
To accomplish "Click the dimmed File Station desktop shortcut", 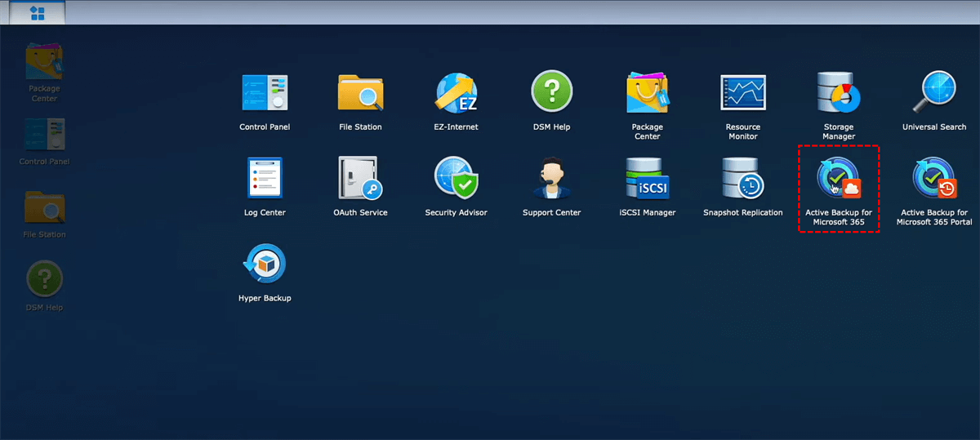I will 44,209.
